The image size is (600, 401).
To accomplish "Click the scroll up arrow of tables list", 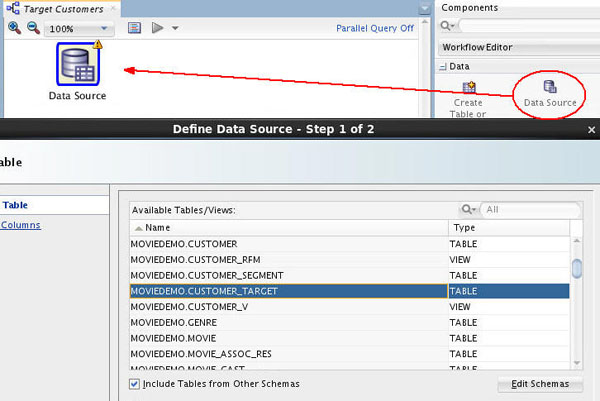I will pyautogui.click(x=577, y=241).
